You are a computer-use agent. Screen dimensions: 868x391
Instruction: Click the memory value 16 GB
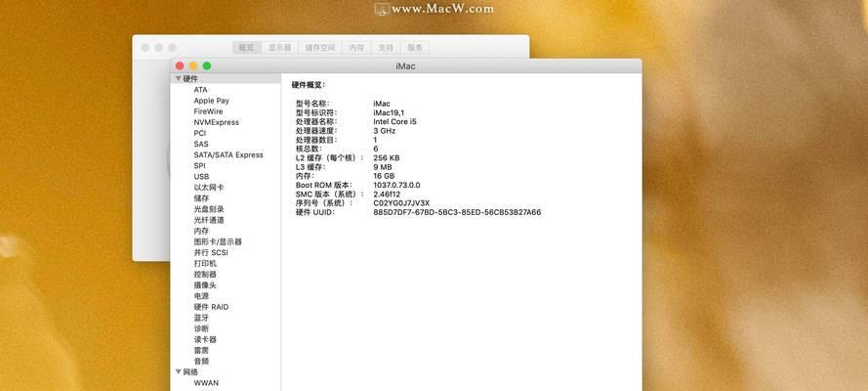pos(384,176)
